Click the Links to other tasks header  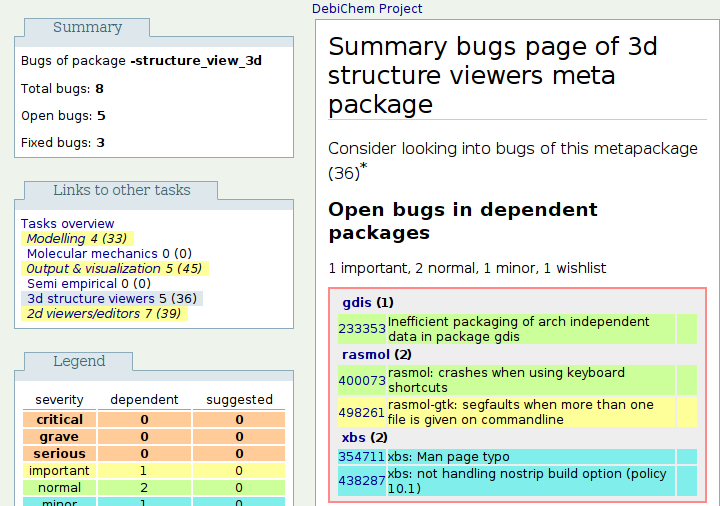point(122,190)
